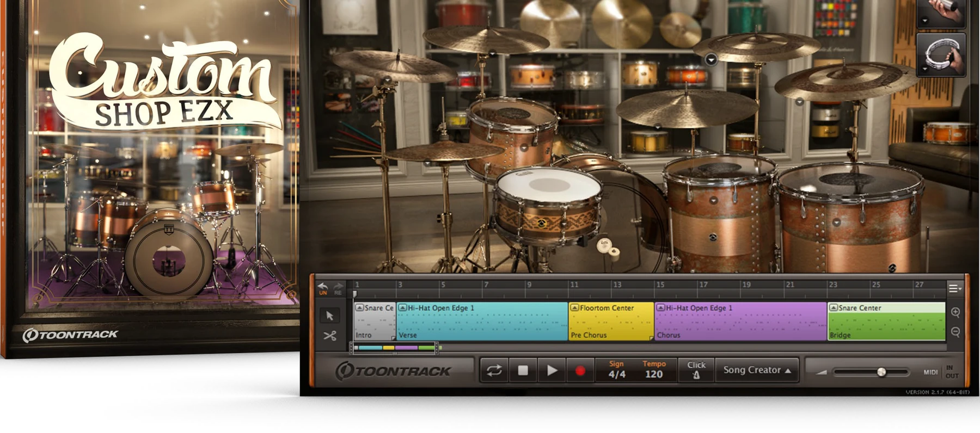Viewport: 980px width, 433px height.
Task: Open the top center cymbal dropdown arrow
Action: 492,53
